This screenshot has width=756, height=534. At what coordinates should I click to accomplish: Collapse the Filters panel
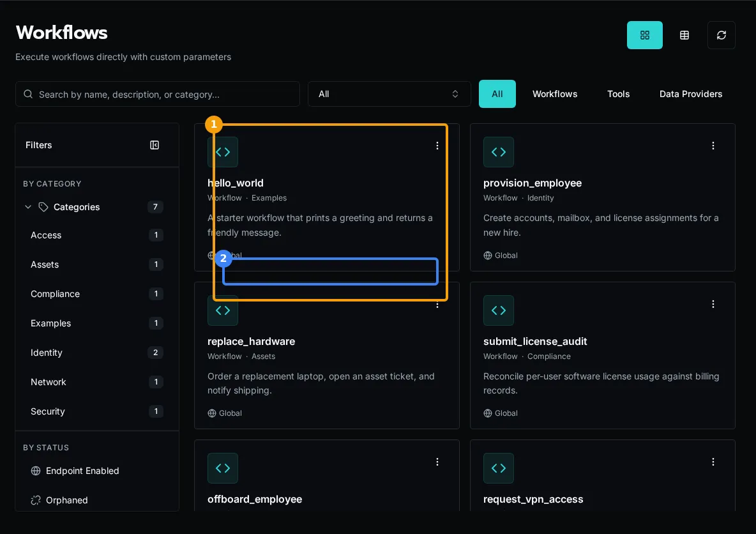[x=155, y=145]
